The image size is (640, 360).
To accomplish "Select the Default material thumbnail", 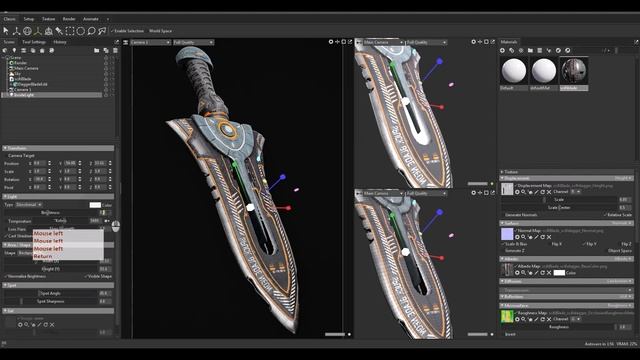I will pos(514,71).
